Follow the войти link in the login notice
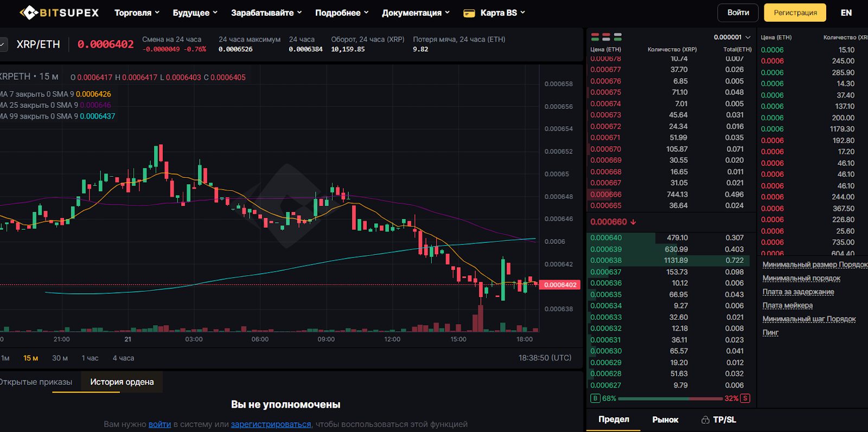Image resolution: width=868 pixels, height=432 pixels. click(159, 424)
